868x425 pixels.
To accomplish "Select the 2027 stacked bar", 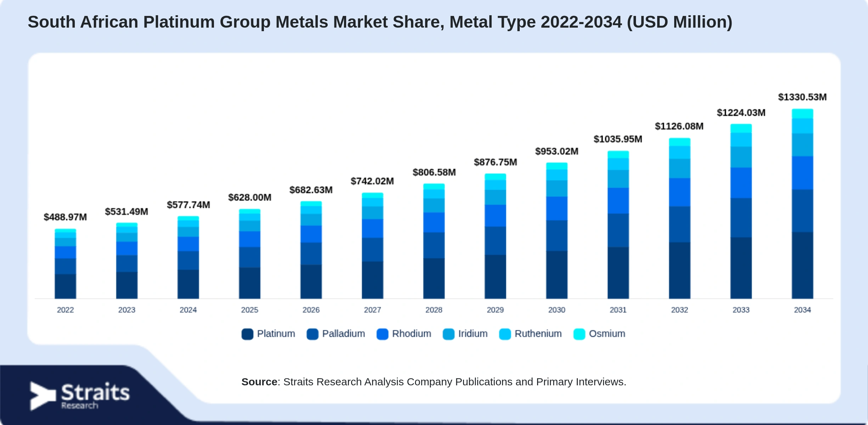I will point(372,246).
